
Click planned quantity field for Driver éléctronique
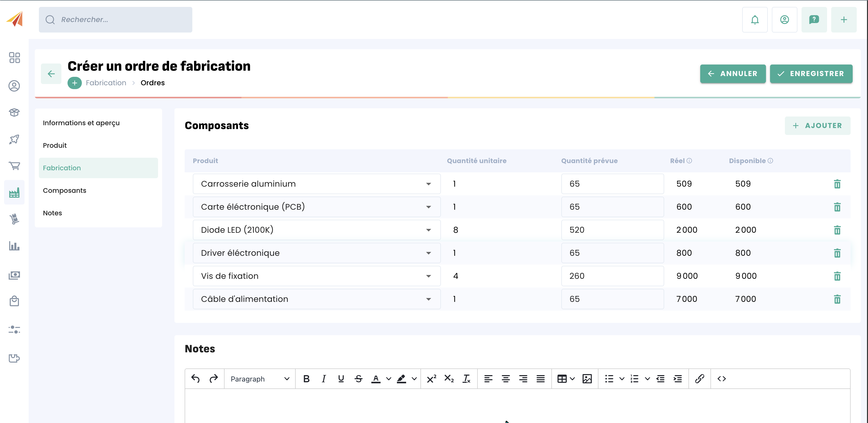612,253
